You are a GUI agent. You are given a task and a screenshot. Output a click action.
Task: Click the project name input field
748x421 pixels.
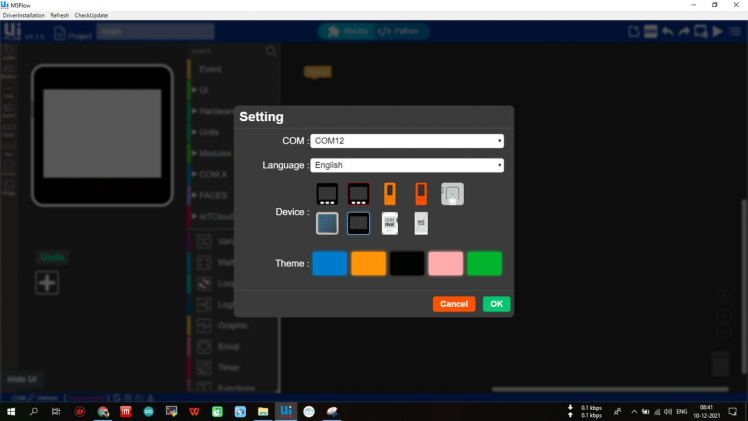pyautogui.click(x=156, y=32)
